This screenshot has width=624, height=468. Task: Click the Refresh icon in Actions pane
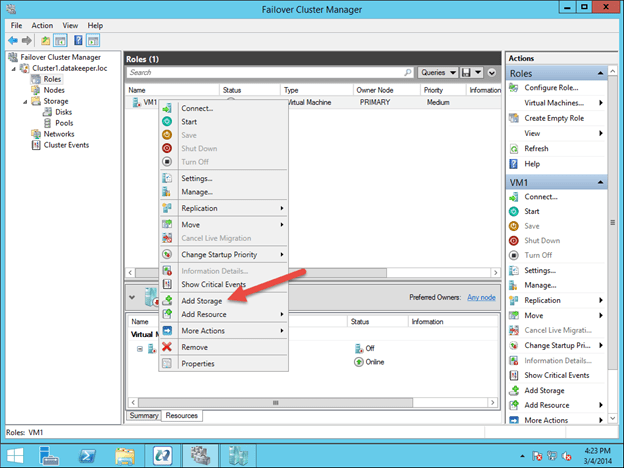[x=516, y=148]
